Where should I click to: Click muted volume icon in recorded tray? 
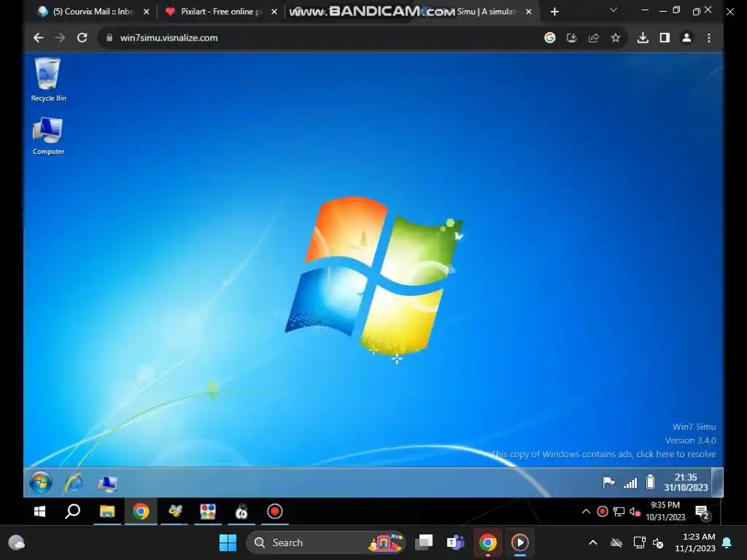point(635,512)
